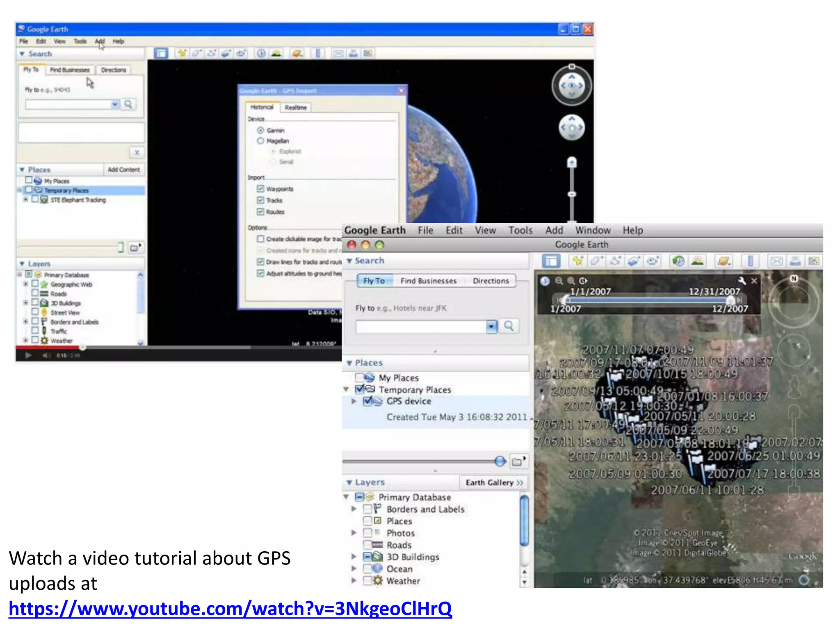Viewport: 840px width, 630px height.
Task: Close the time slider panel
Action: tap(754, 281)
